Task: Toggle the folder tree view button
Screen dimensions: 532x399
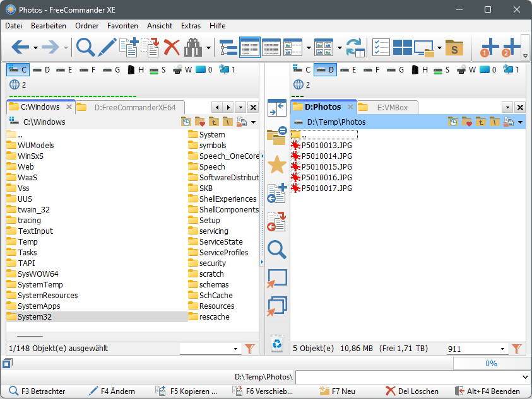Action: coord(228,47)
